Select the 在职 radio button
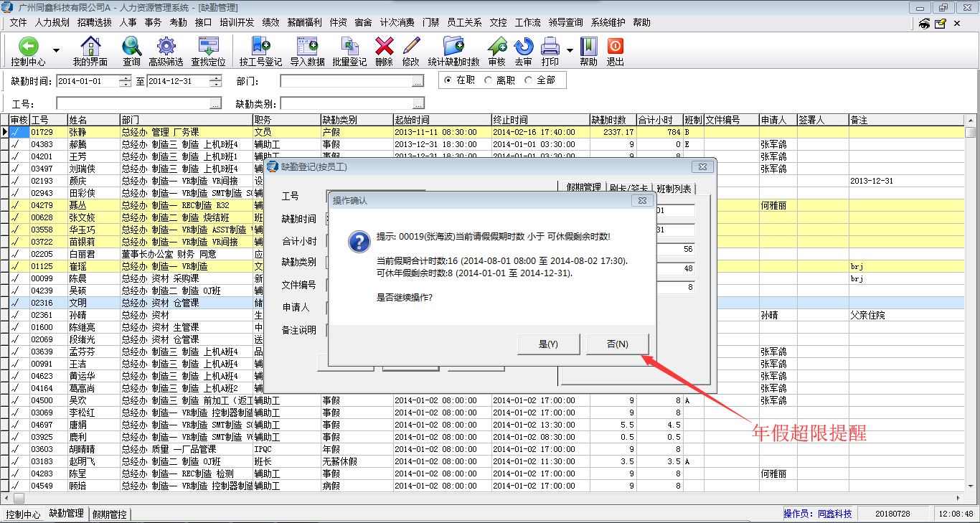Viewport: 980px width, 523px height. [448, 80]
